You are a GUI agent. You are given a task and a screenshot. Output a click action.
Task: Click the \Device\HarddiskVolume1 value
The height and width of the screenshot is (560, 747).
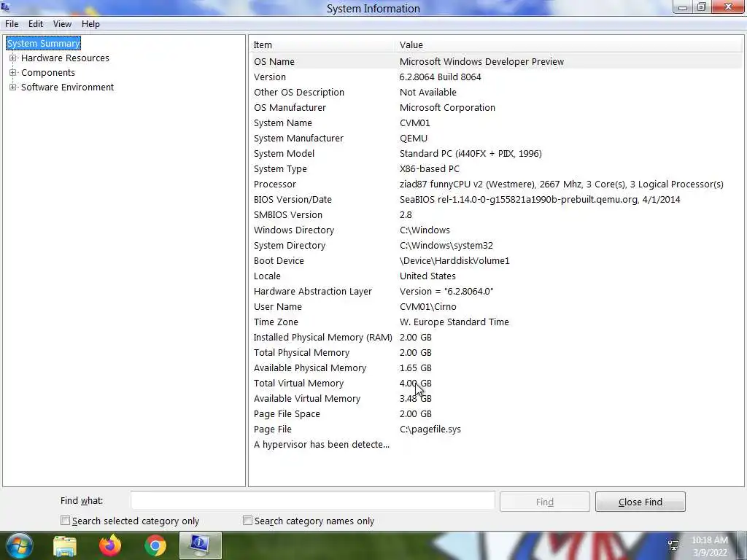454,260
